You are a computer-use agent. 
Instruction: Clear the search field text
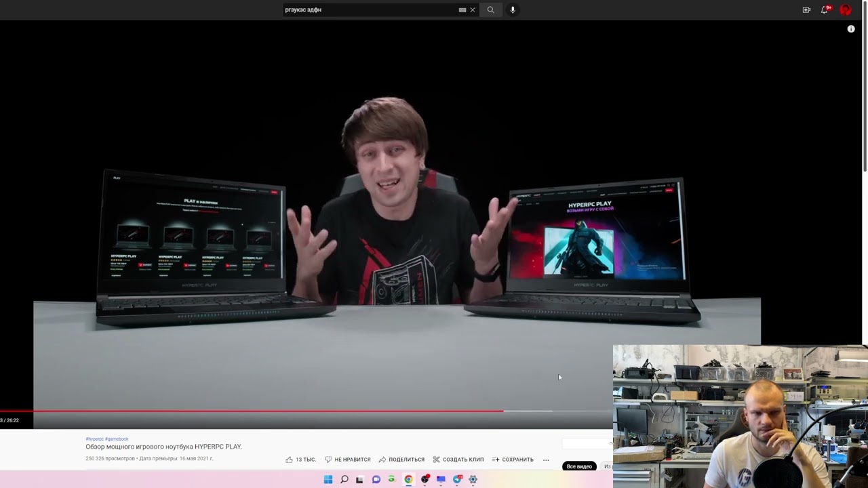(x=473, y=9)
